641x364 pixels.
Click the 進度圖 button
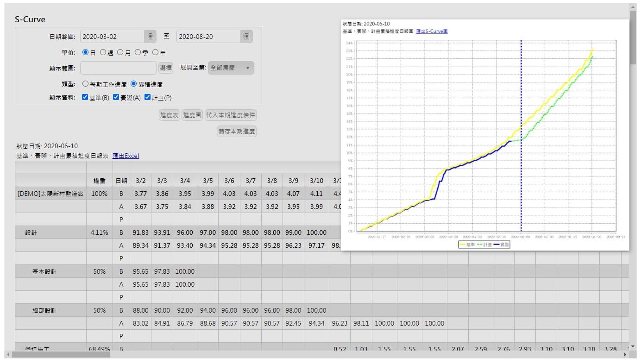[x=192, y=115]
